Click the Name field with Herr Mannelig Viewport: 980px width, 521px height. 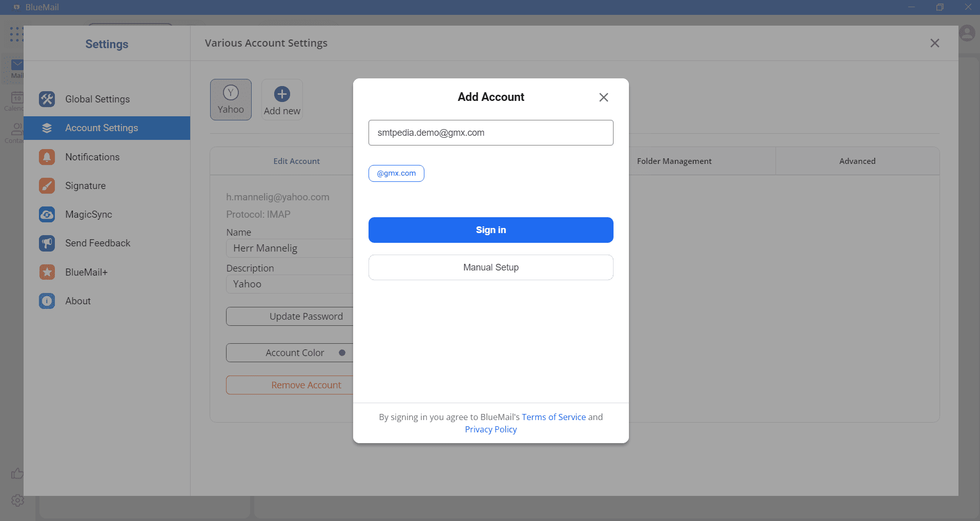pos(290,248)
